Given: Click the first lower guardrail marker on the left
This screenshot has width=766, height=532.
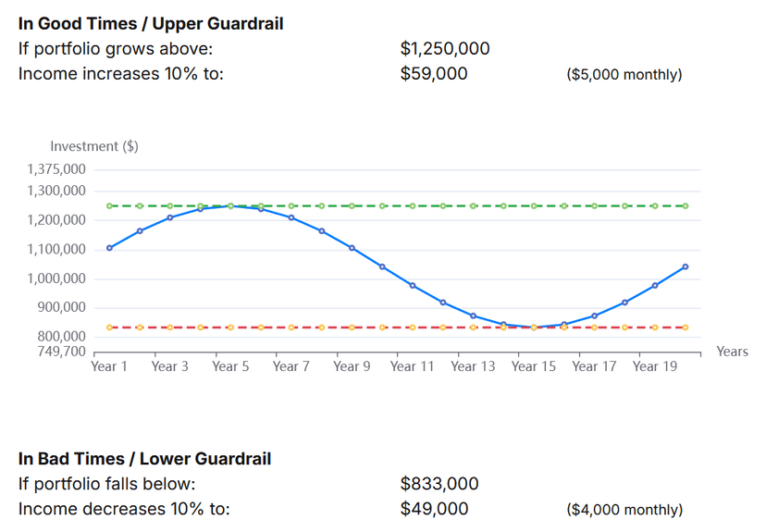Looking at the screenshot, I should (109, 327).
